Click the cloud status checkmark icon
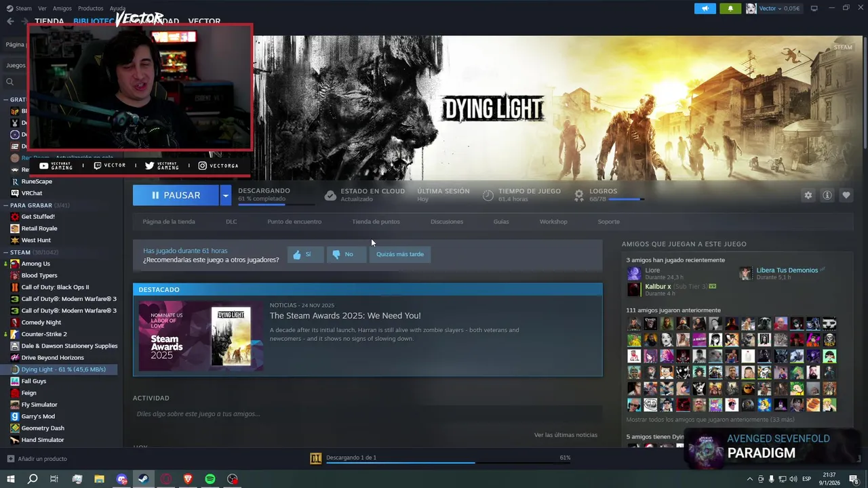Image resolution: width=868 pixels, height=488 pixels. click(330, 195)
